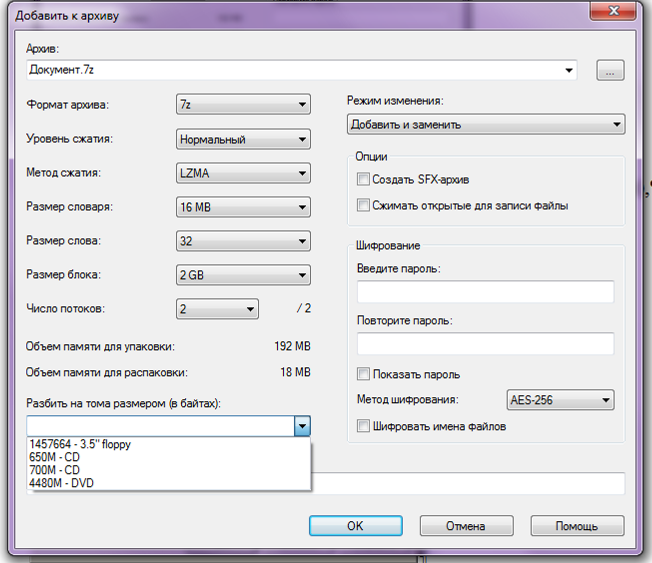652x563 pixels.
Task: Select 4480M - DVD volume size
Action: point(168,483)
